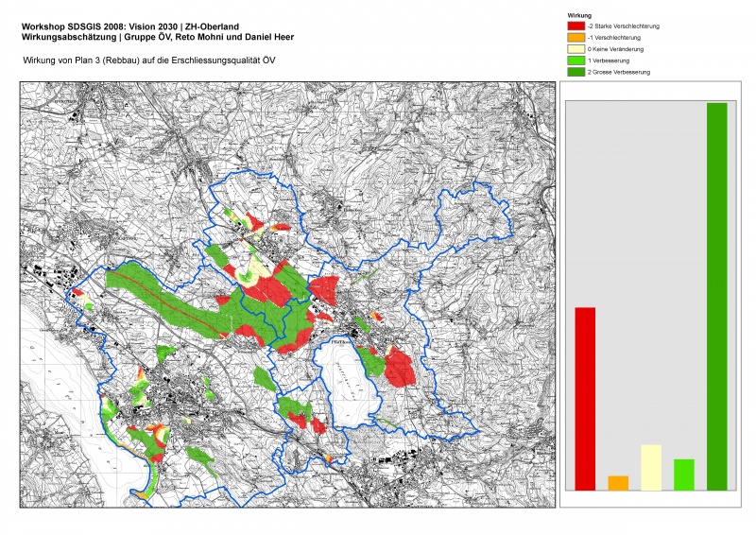Viewport: 756px width, 535px height.
Task: Select the pale yellow chart bar
Action: (x=651, y=467)
